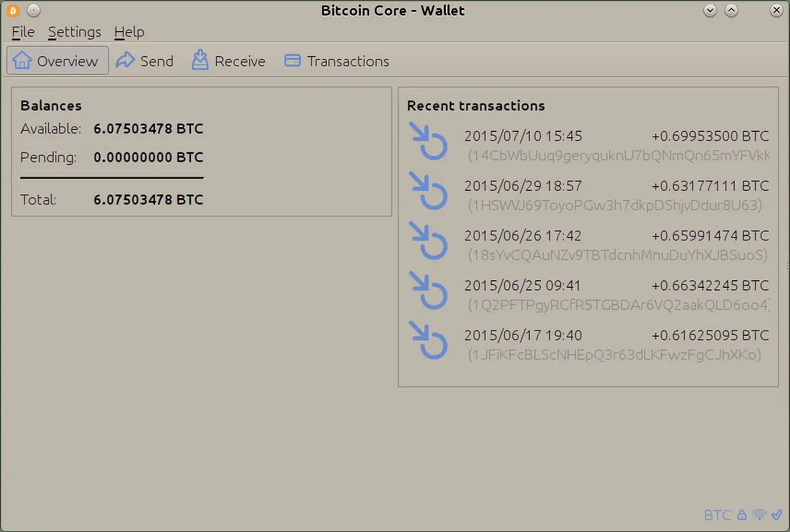Click the address starting with 1JFiKFcBL
The width and height of the screenshot is (790, 532).
[x=614, y=355]
